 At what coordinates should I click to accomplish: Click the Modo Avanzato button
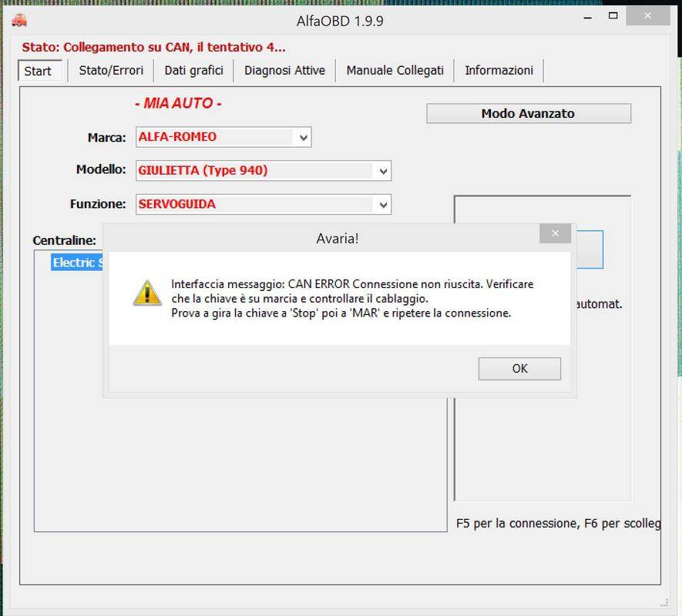528,113
